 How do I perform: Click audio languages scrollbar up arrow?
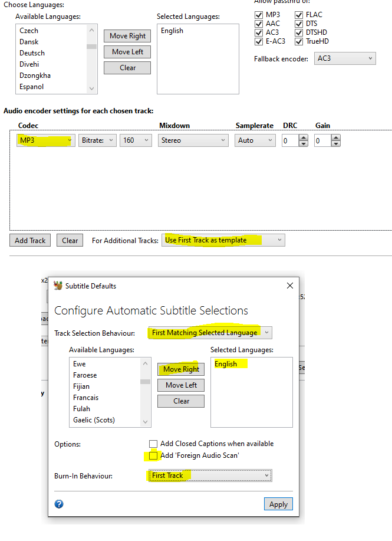[92, 30]
